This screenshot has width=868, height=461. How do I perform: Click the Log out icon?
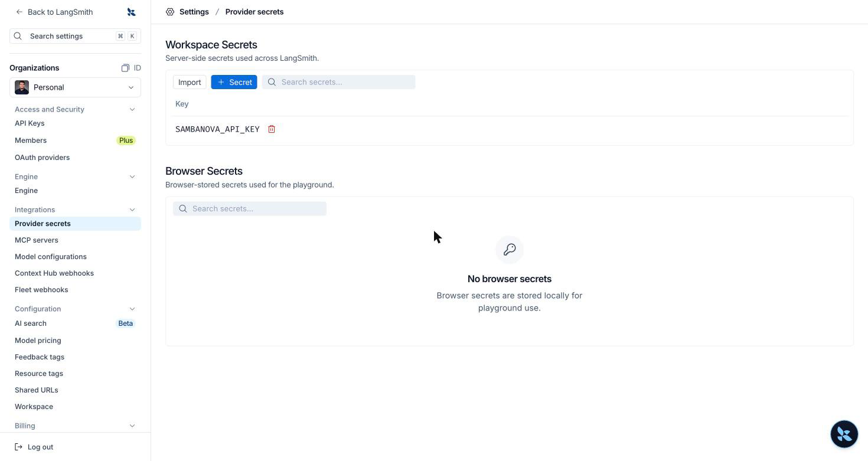(18, 447)
